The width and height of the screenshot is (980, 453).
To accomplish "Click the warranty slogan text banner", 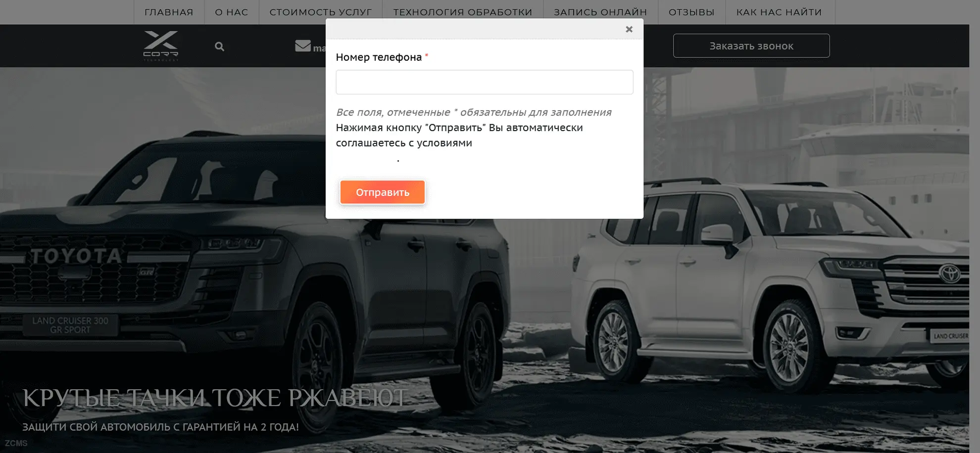I will [160, 427].
